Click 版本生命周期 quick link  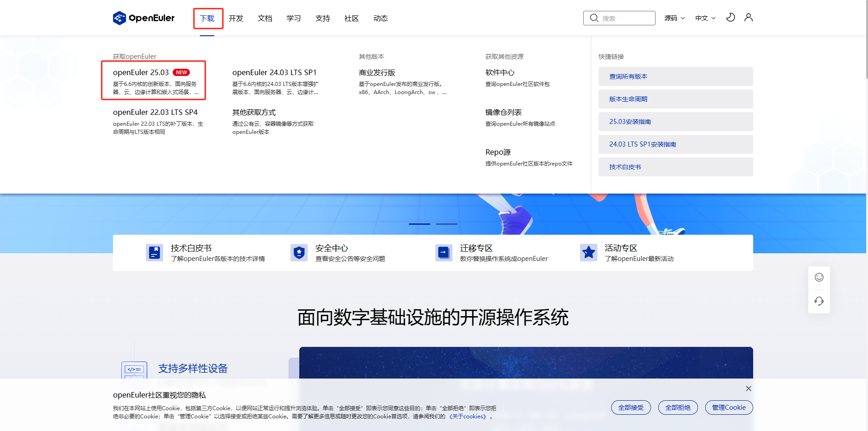click(x=676, y=99)
